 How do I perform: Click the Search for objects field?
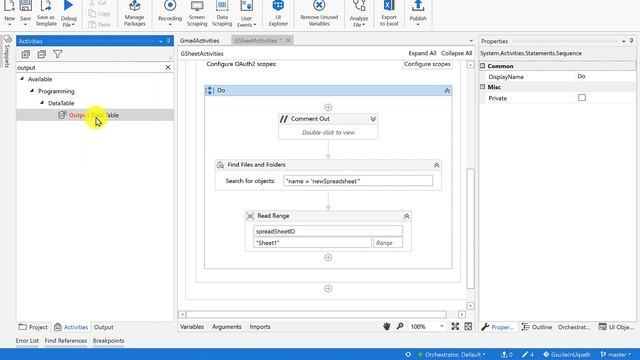tap(358, 181)
